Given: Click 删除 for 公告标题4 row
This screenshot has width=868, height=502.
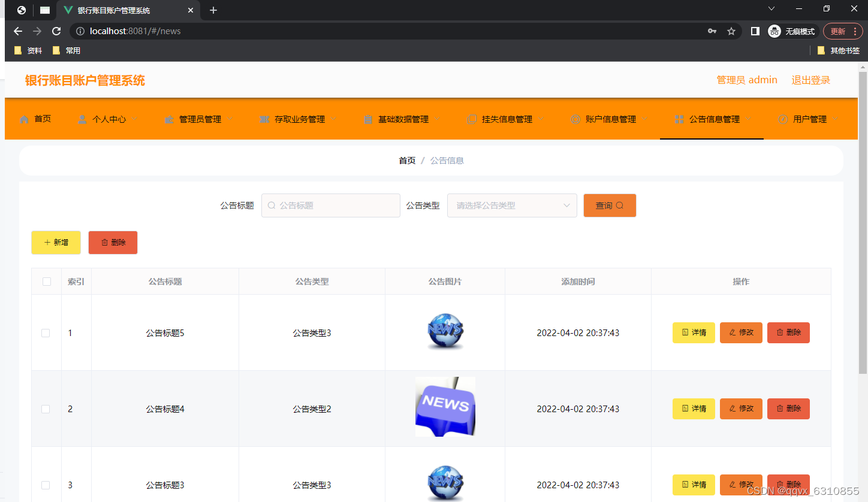Looking at the screenshot, I should (x=788, y=409).
